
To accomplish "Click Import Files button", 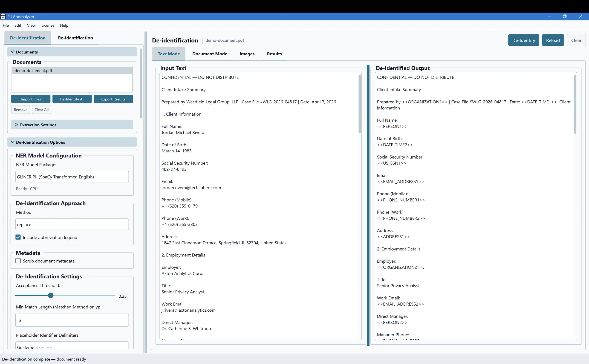I will point(31,99).
